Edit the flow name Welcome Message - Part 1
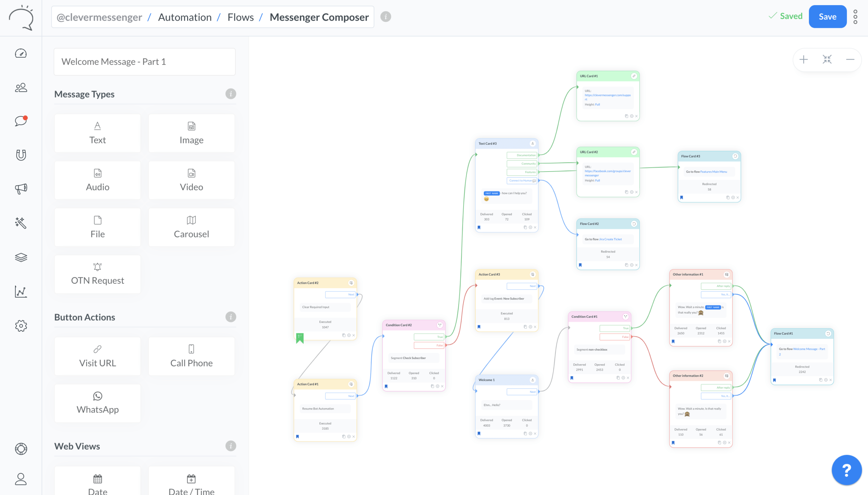The width and height of the screenshot is (868, 495). coord(144,61)
